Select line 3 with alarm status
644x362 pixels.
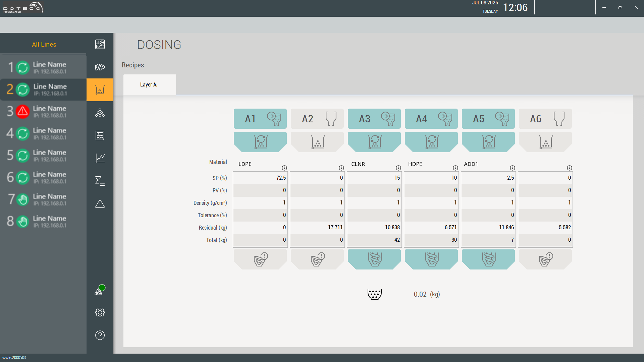point(43,112)
